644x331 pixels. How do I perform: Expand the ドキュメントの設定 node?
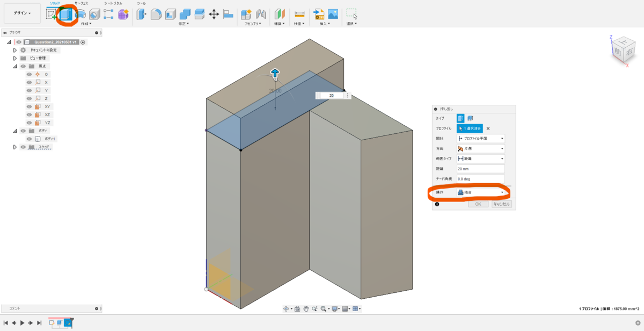point(15,50)
